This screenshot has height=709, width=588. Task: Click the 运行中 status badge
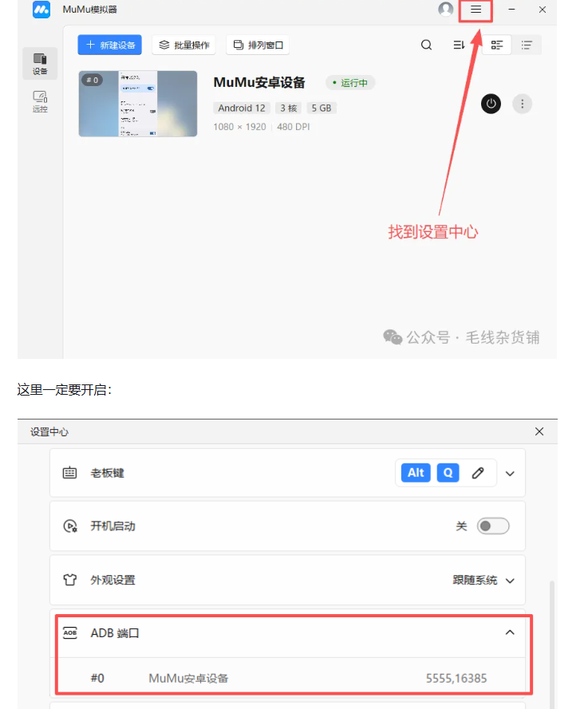(350, 83)
